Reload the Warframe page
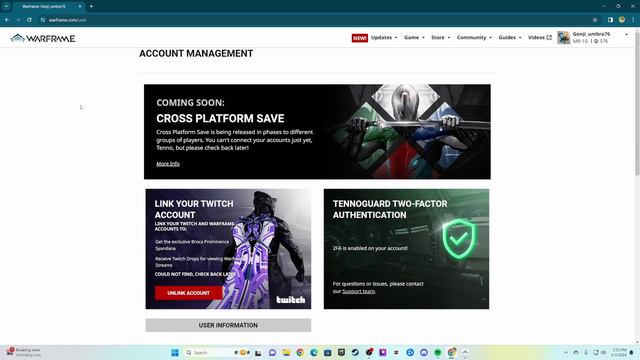The width and height of the screenshot is (640, 360). click(29, 20)
